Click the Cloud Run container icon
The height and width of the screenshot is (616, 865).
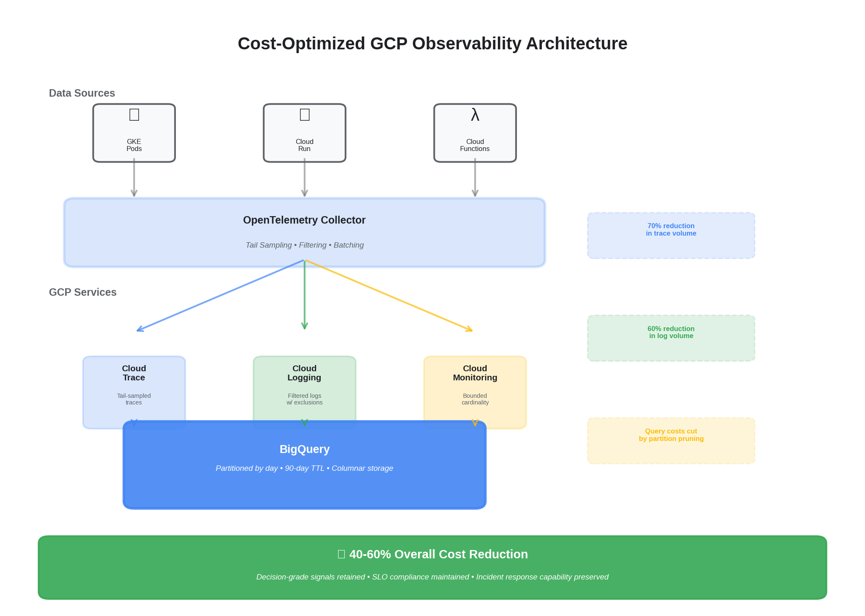point(304,115)
